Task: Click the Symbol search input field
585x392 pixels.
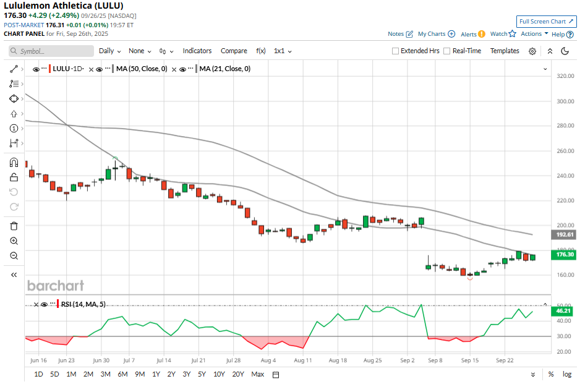Action: click(51, 51)
